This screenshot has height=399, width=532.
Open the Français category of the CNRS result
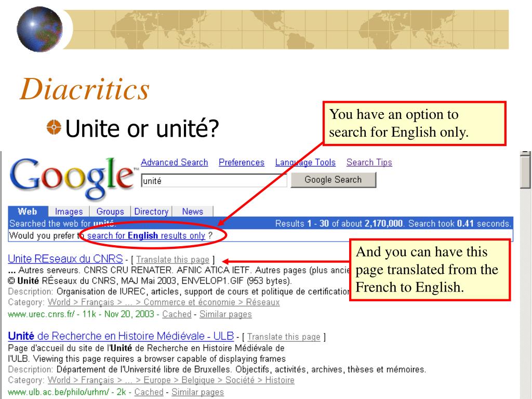(97, 302)
